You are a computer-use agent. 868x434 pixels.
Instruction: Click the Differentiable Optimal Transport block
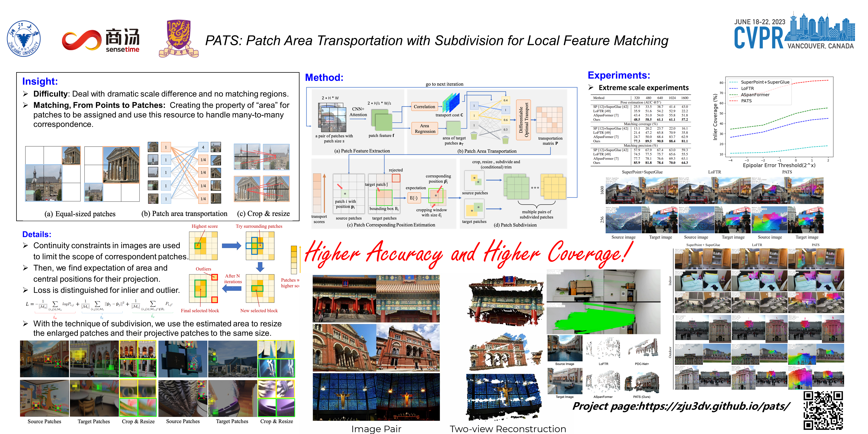[524, 120]
